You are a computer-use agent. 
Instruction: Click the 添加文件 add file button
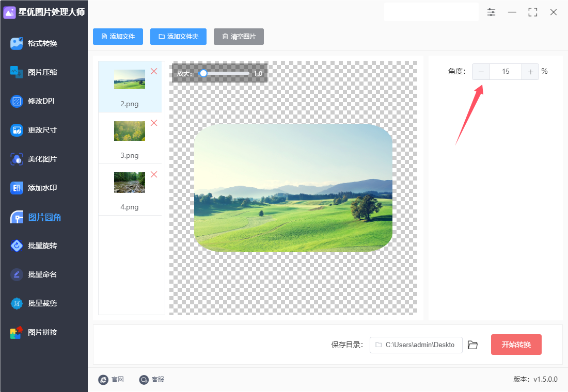(x=118, y=37)
